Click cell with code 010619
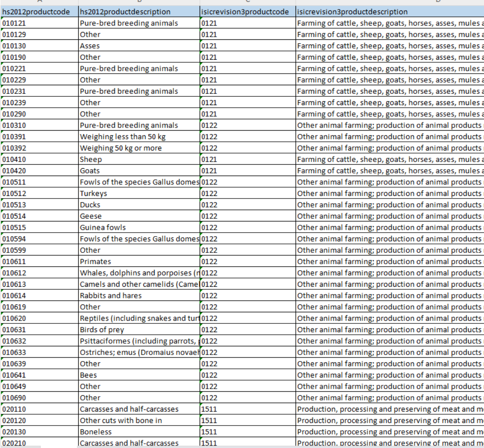 click(x=39, y=307)
